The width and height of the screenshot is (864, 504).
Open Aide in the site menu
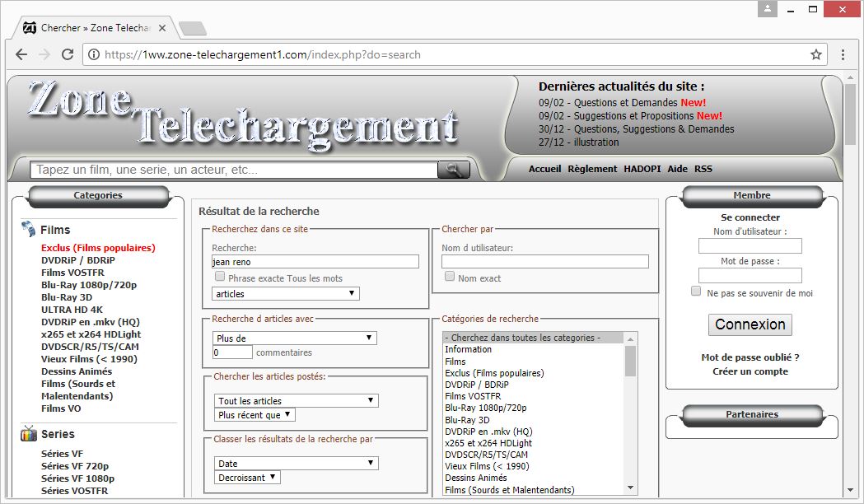click(x=677, y=169)
